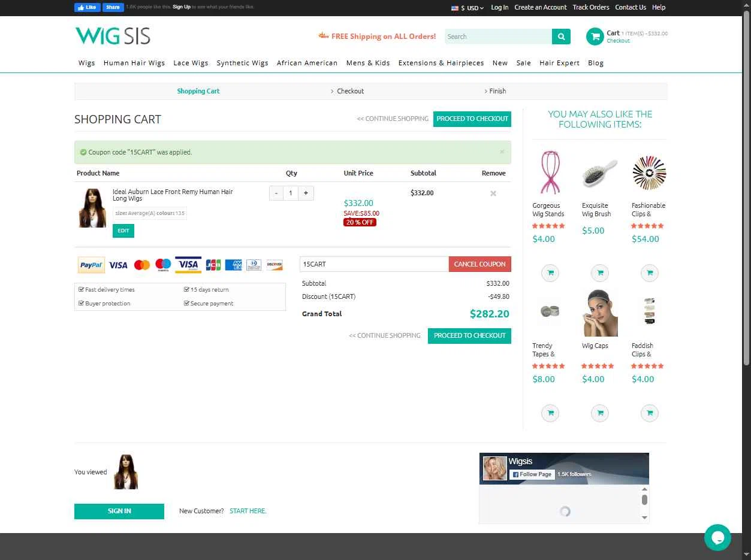Open the Synthetic Wigs menu

point(243,63)
